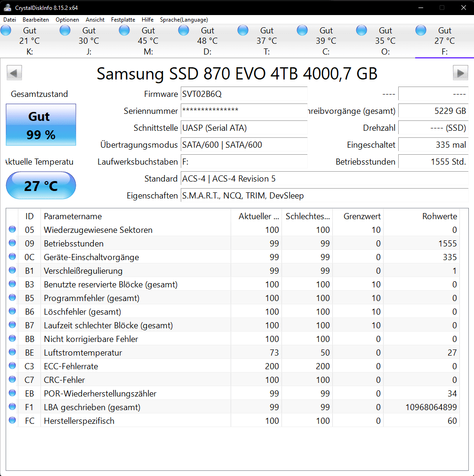Image resolution: width=474 pixels, height=476 pixels.
Task: Go to next disk with right arrow
Action: (x=460, y=73)
